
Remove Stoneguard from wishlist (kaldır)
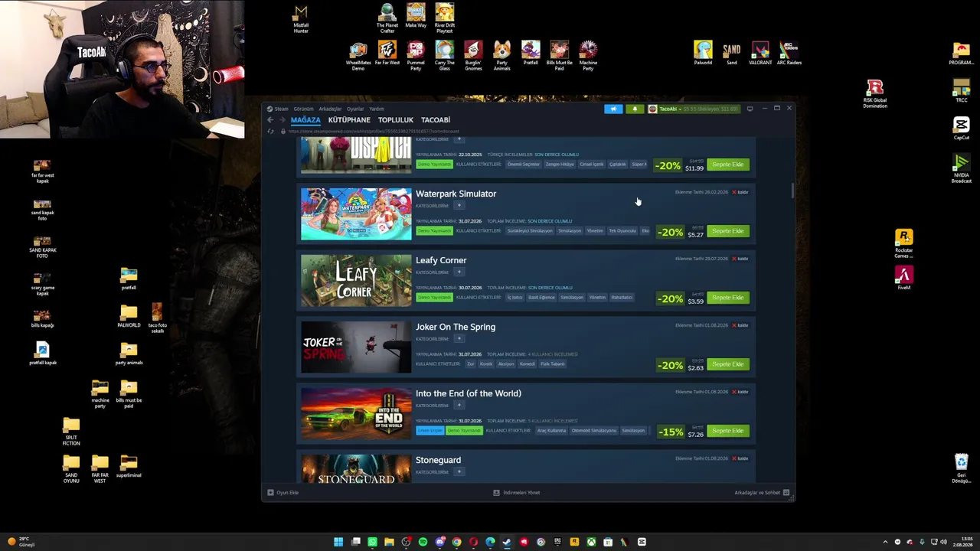pyautogui.click(x=740, y=458)
